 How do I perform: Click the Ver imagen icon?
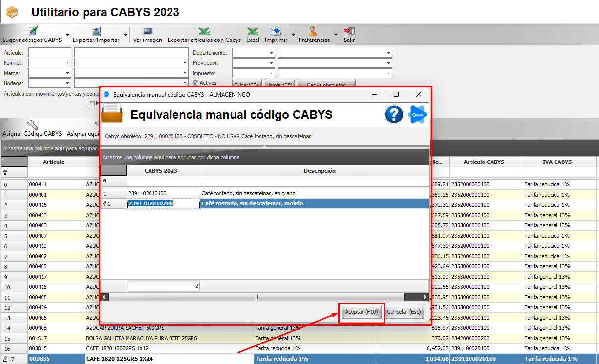click(148, 32)
